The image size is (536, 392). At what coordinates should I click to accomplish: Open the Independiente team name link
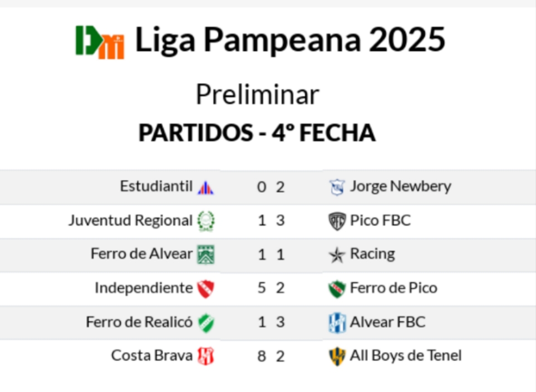point(143,288)
